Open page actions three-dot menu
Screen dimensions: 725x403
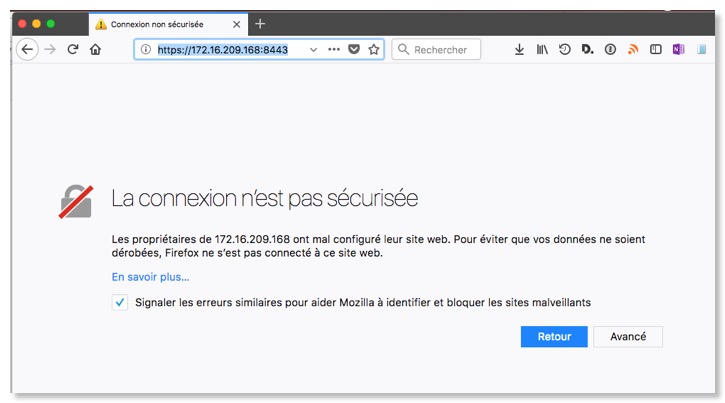click(x=334, y=49)
